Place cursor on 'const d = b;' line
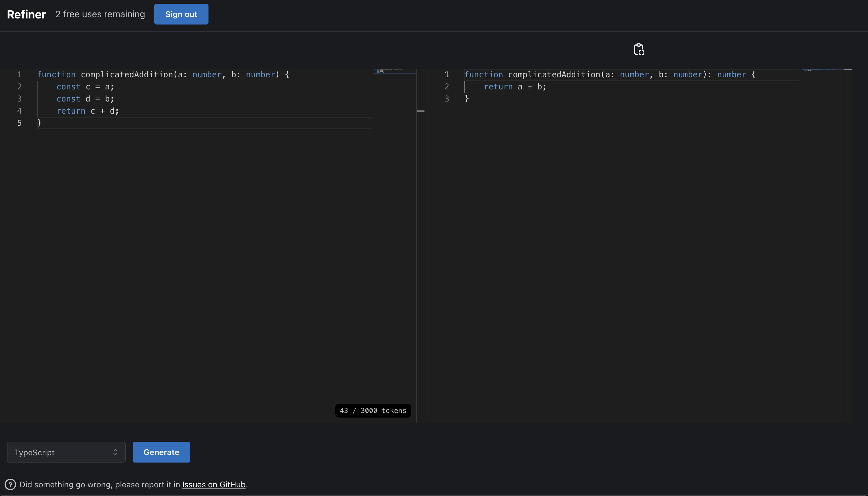The image size is (868, 496). click(x=85, y=99)
